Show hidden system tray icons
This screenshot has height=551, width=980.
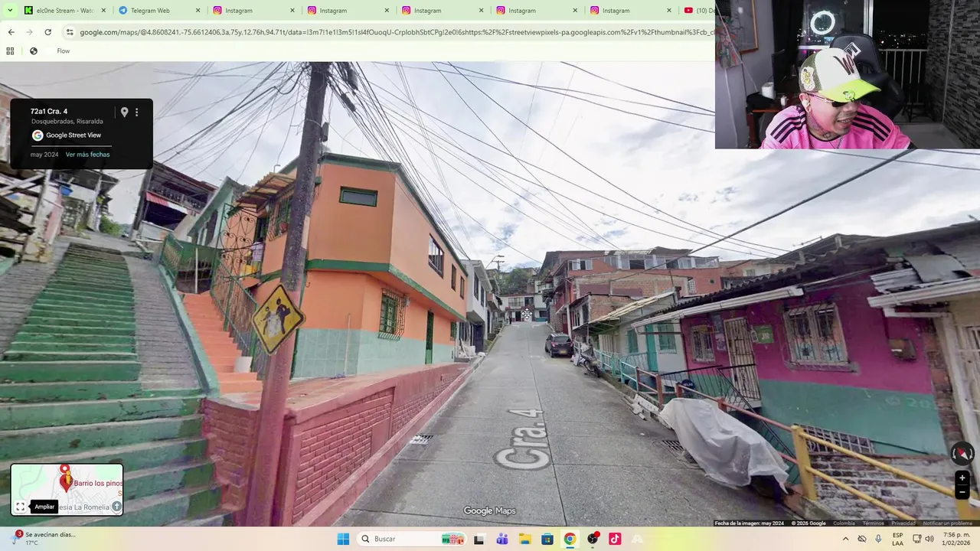[845, 539]
